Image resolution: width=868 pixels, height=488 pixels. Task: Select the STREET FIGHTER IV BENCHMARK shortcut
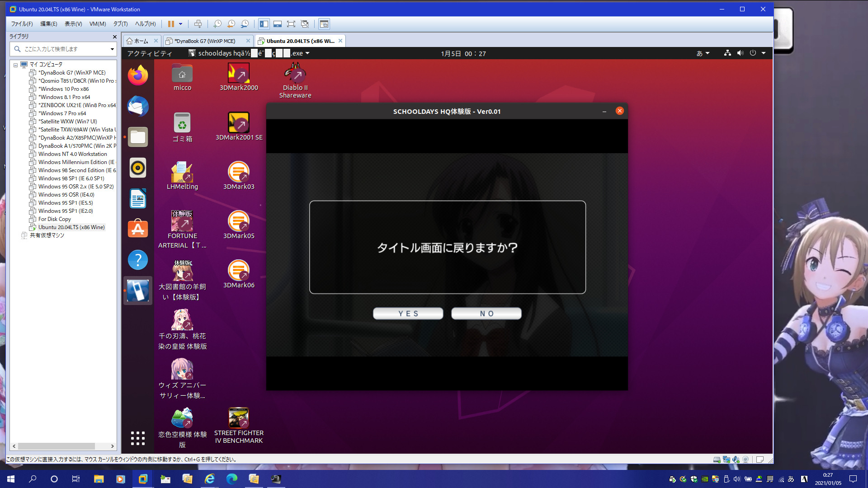pos(239,426)
